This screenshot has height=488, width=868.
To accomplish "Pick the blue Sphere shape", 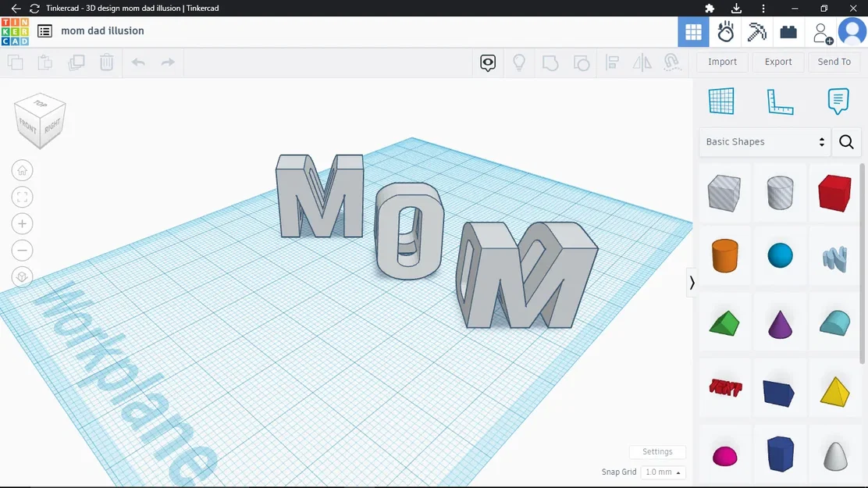I will coord(780,255).
